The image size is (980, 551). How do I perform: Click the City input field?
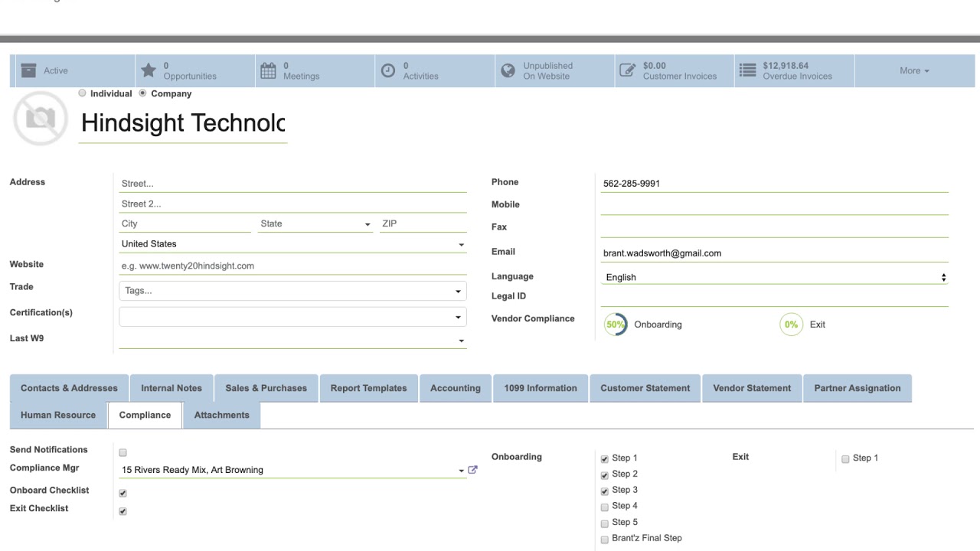(185, 223)
